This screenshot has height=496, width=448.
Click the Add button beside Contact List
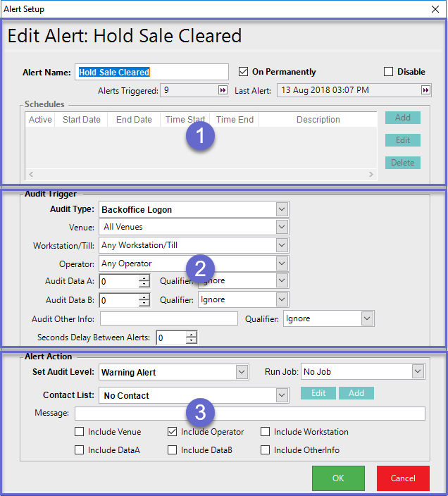coord(356,393)
